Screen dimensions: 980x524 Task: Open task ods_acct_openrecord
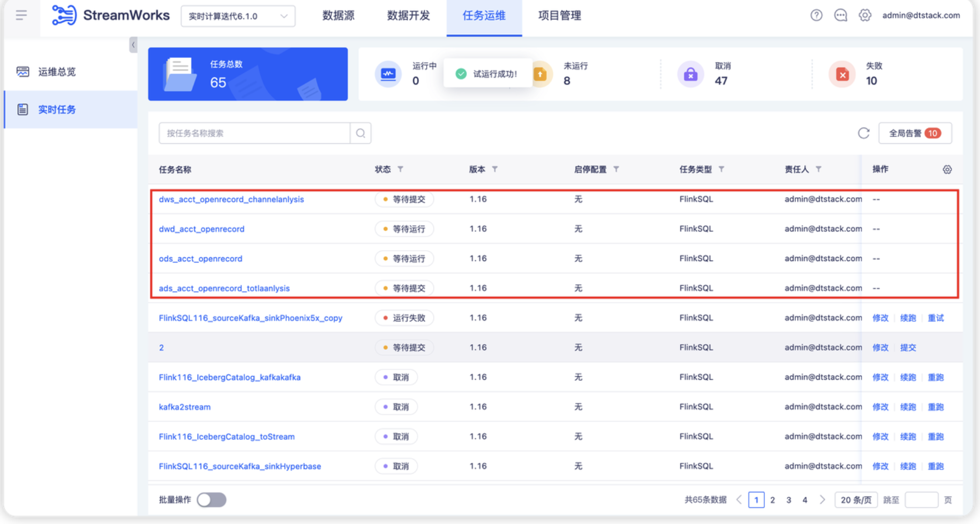(200, 258)
